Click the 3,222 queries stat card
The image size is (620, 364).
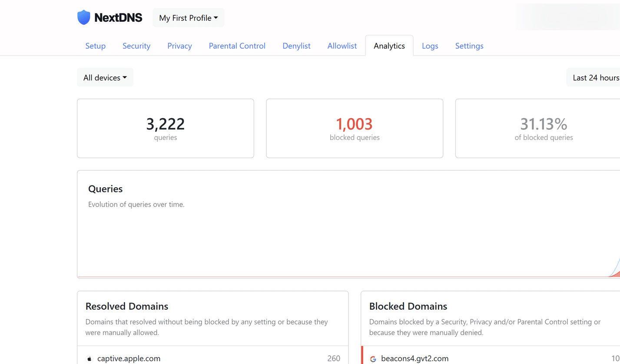coord(166,129)
